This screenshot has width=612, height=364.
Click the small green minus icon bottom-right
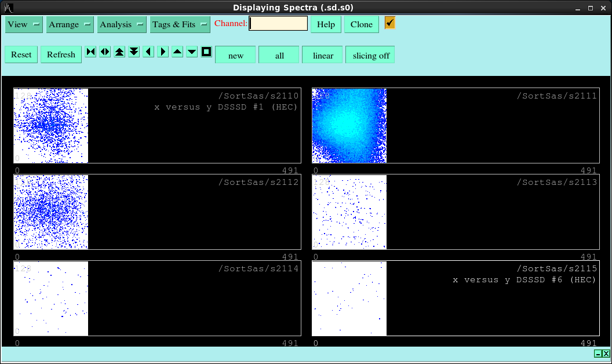[598, 354]
